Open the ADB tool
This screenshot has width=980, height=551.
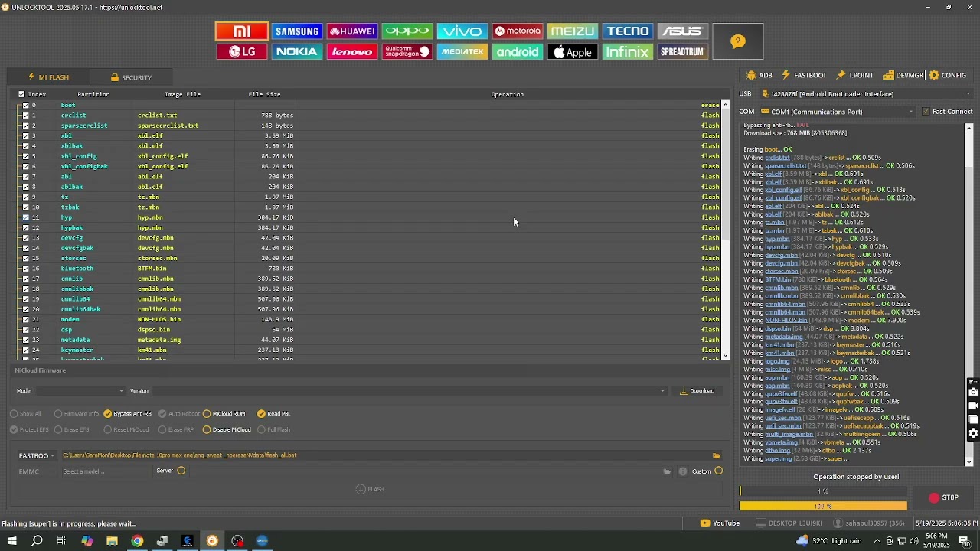[x=759, y=75]
